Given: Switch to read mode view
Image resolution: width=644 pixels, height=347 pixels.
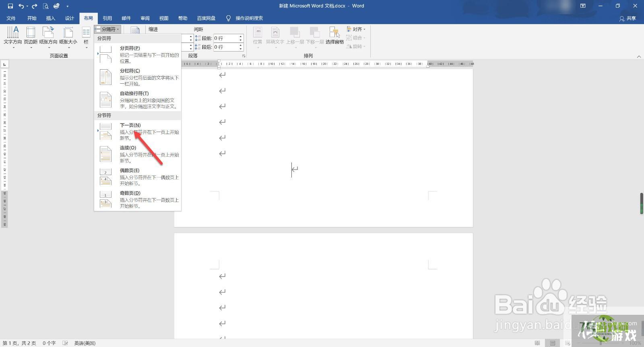Looking at the screenshot, I should 537,343.
